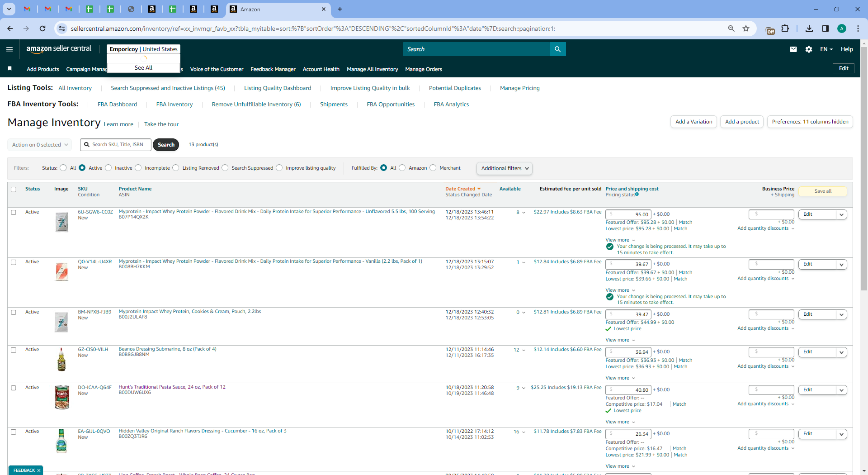Click the bookmark flag icon in favorites bar
Image resolution: width=868 pixels, height=475 pixels.
[x=9, y=69]
